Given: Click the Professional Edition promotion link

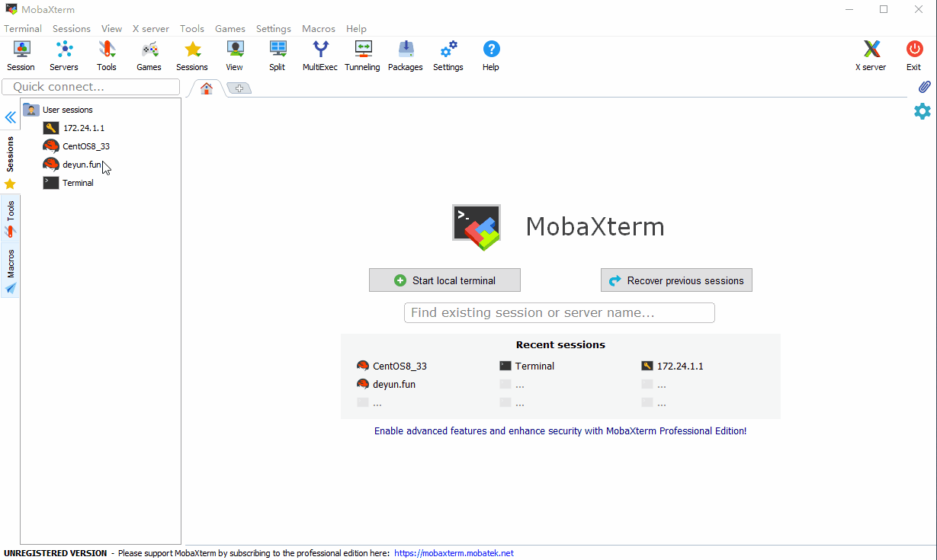Looking at the screenshot, I should (560, 431).
